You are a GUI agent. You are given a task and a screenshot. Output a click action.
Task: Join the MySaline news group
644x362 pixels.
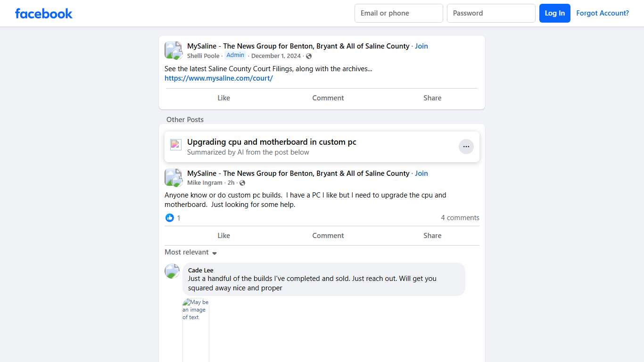click(x=421, y=46)
